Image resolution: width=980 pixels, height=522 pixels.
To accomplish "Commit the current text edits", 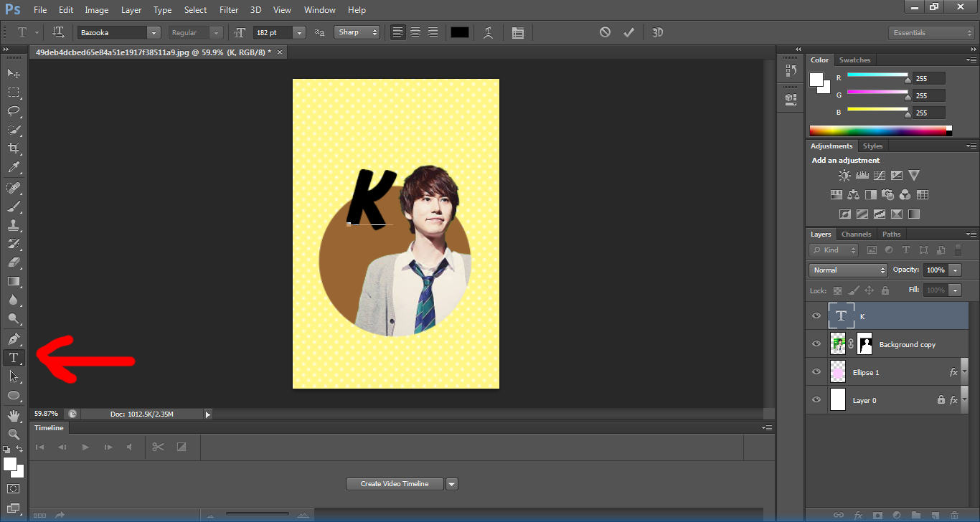I will click(629, 33).
